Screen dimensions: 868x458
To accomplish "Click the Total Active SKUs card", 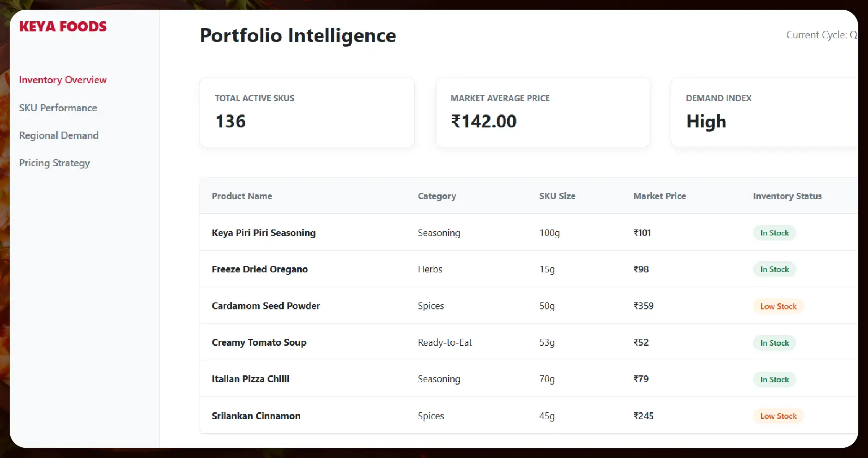I will coord(307,112).
